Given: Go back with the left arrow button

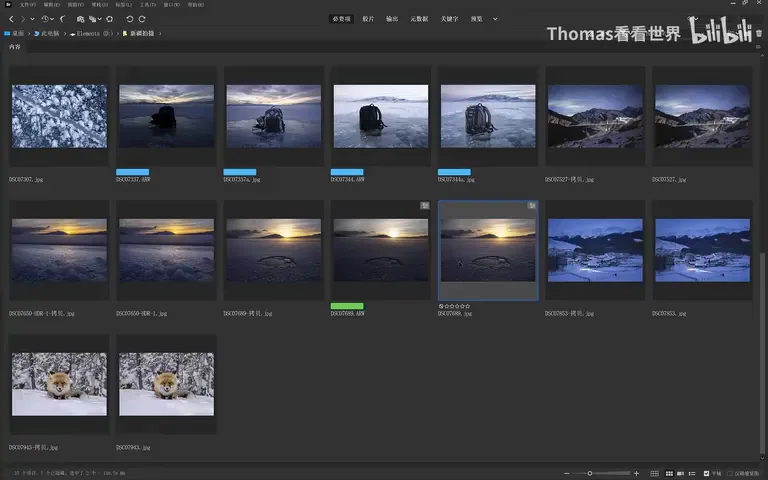Looking at the screenshot, I should pyautogui.click(x=11, y=19).
